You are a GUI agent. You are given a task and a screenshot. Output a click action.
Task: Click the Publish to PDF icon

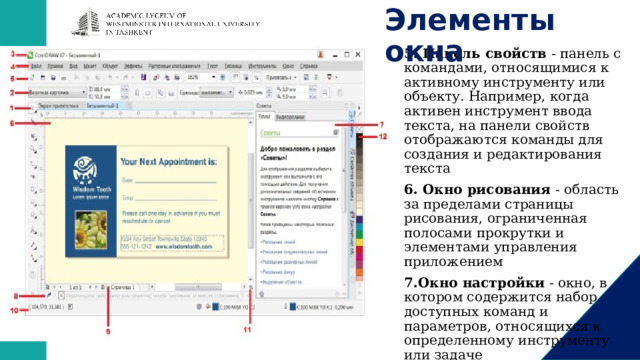[x=177, y=77]
